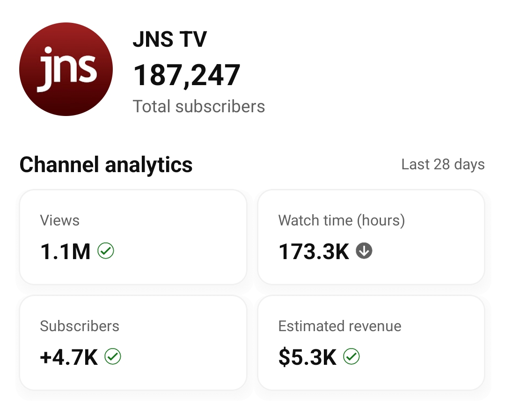Select the 187,247 subscriber count
Screen dimensions: 505x420
(186, 75)
